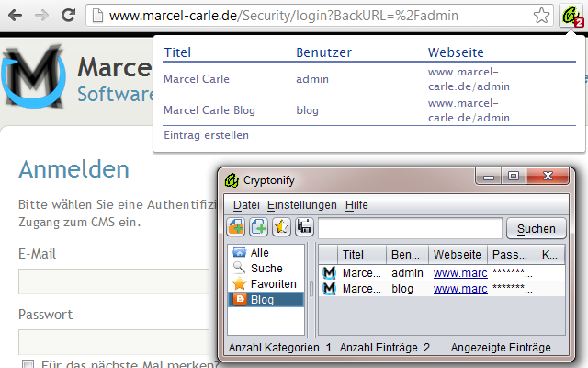Select the Alle category
The width and height of the screenshot is (588, 368).
[266, 253]
